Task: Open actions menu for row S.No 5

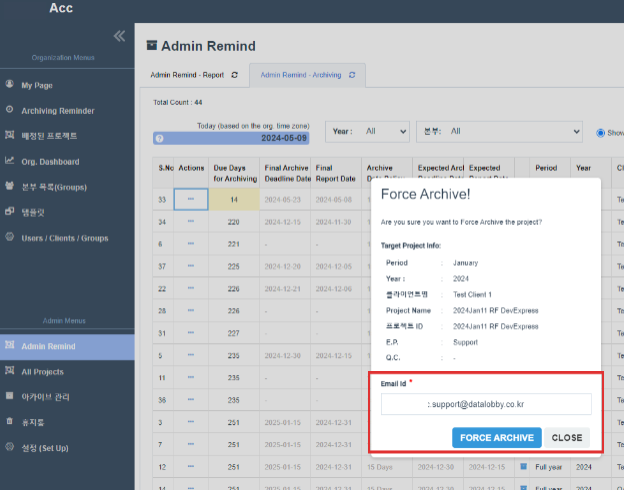Action: [x=191, y=355]
